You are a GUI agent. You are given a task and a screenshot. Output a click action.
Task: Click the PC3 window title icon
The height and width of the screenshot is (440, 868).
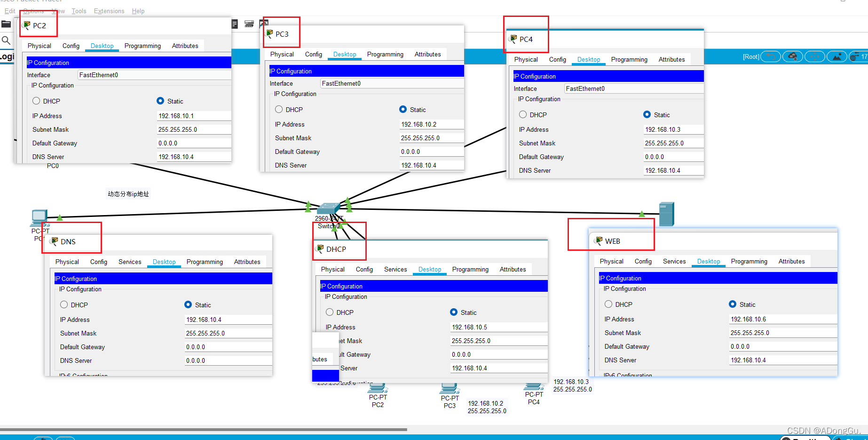coord(269,34)
